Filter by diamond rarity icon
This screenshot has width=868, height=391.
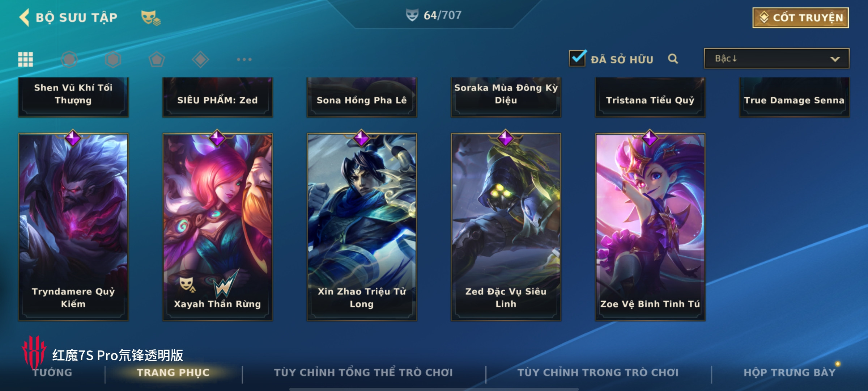[200, 59]
